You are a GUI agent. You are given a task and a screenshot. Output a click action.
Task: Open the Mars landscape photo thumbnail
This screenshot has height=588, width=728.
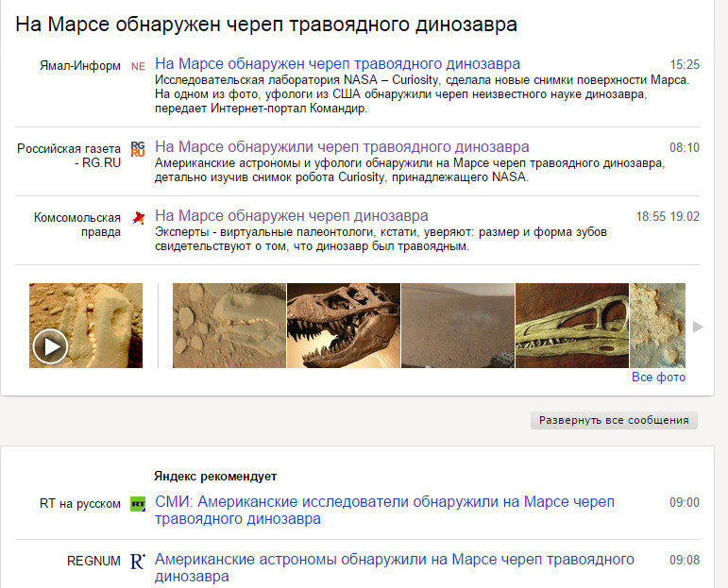[x=458, y=326]
